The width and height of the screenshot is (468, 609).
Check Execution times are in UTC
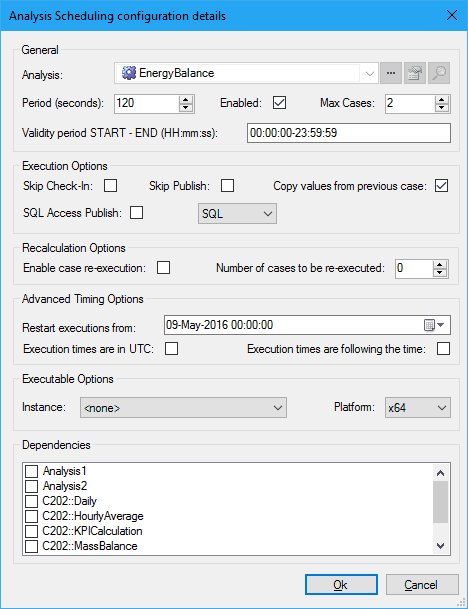point(171,348)
